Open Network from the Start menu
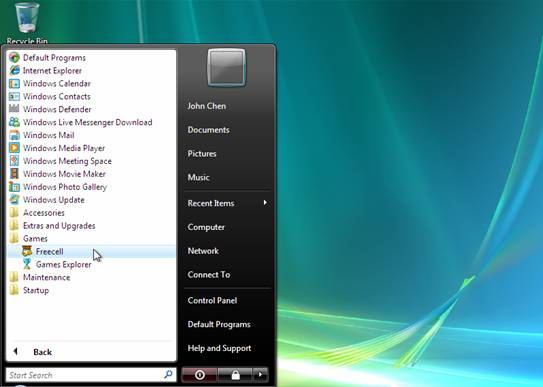 tap(203, 251)
